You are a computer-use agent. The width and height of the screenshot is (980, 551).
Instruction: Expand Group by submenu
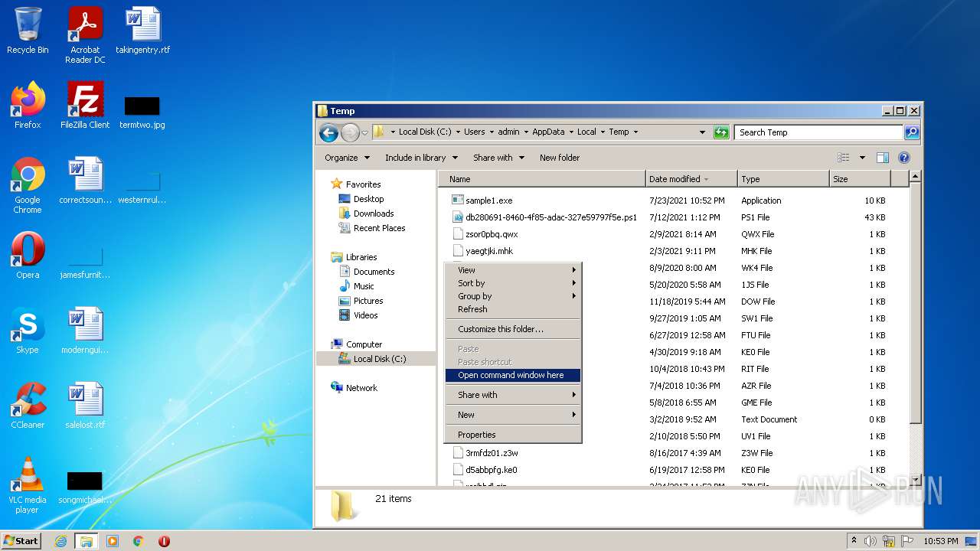click(513, 296)
